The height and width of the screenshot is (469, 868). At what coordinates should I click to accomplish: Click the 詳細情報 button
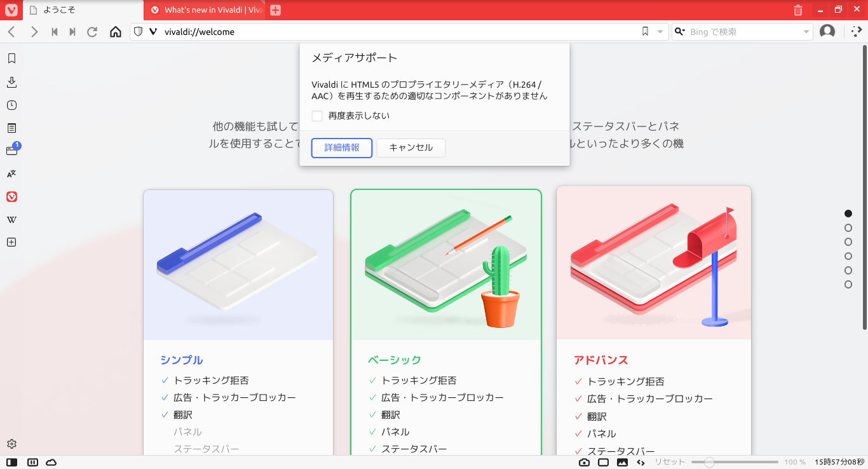pos(342,147)
